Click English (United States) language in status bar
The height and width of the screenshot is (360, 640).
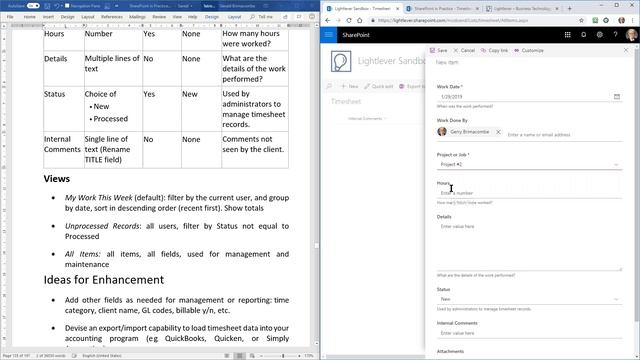point(102,356)
